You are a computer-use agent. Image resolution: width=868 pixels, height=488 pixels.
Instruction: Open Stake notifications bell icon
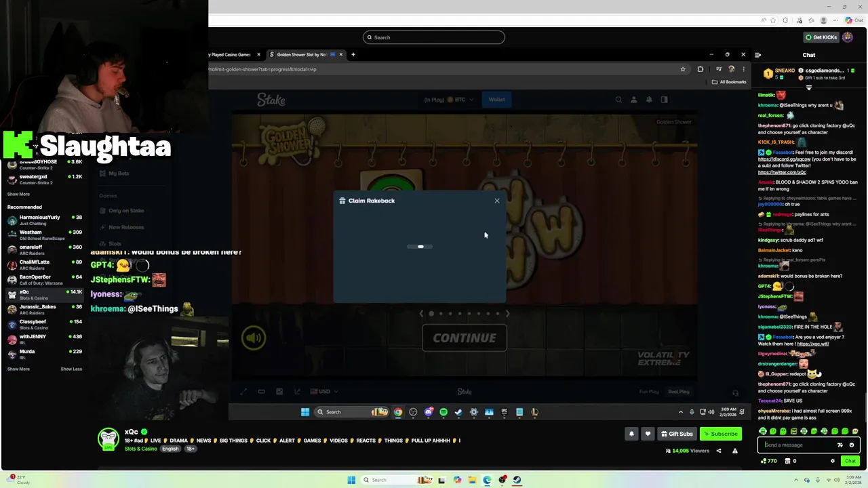coord(649,100)
